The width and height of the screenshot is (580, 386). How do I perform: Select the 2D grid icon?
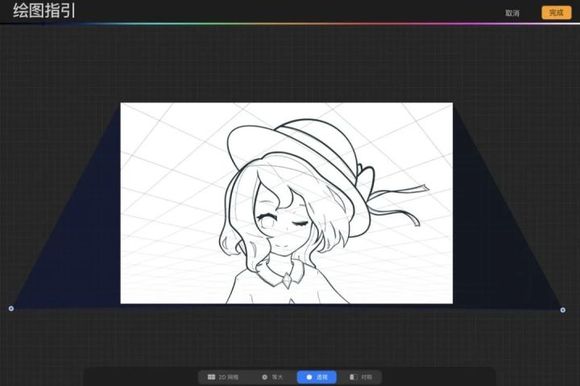[x=211, y=377]
